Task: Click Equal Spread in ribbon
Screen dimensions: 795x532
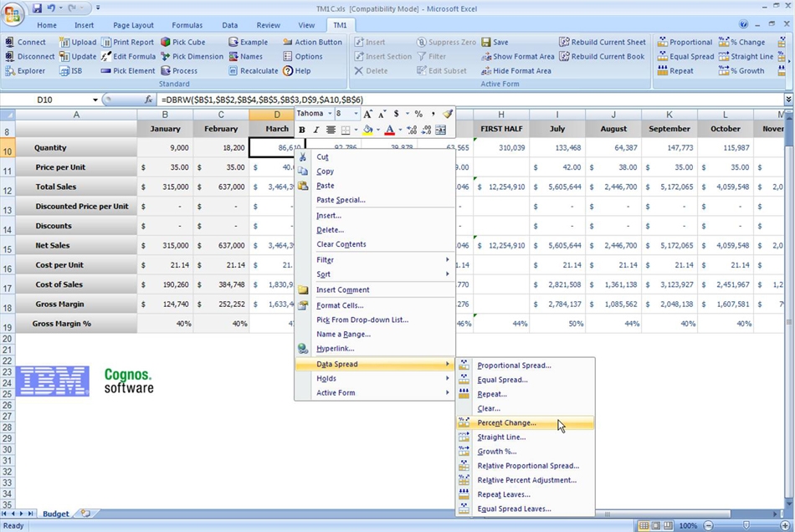Action: [x=685, y=56]
